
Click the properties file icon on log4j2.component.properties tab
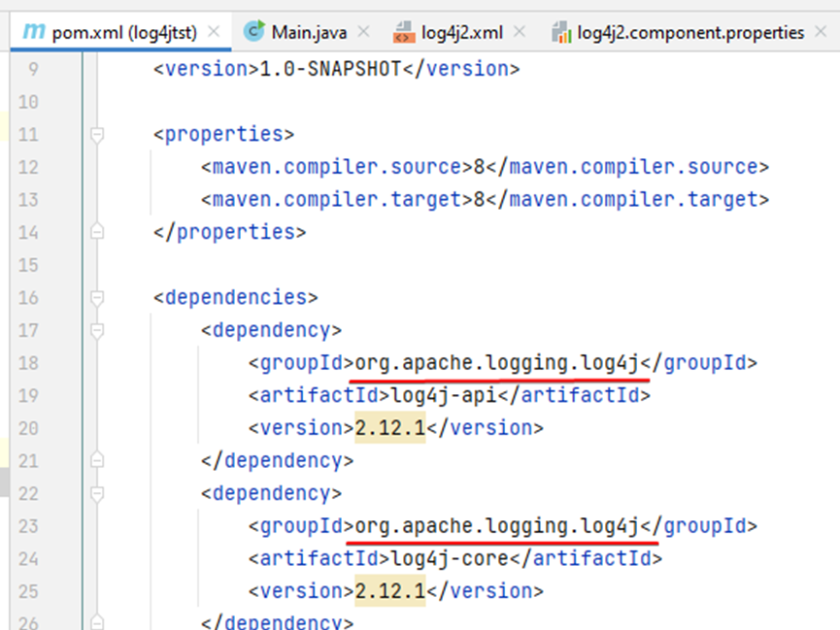(x=561, y=32)
